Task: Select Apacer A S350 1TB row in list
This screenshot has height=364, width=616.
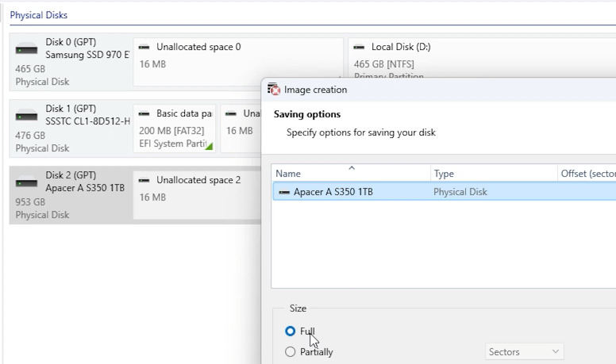Action: click(444, 192)
